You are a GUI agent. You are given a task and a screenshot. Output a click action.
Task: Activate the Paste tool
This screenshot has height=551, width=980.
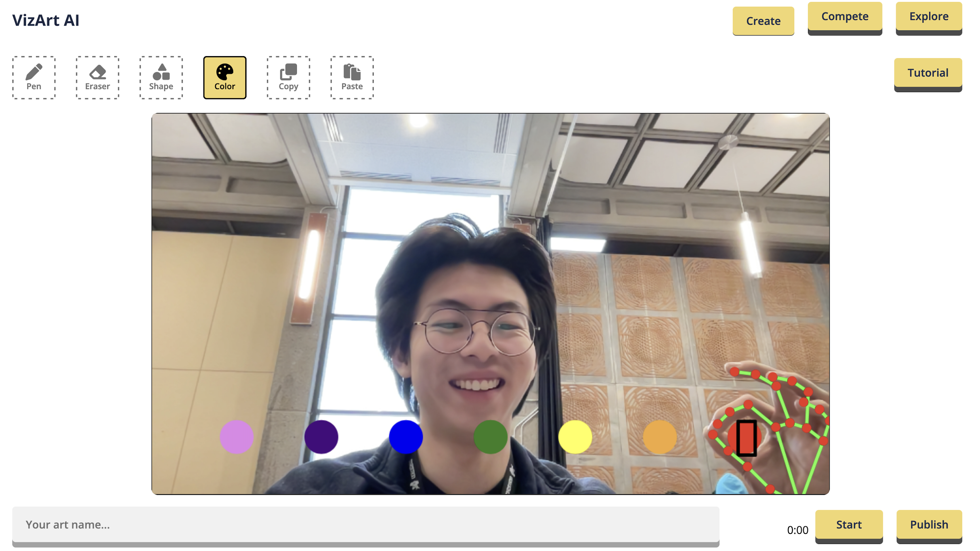coord(352,77)
